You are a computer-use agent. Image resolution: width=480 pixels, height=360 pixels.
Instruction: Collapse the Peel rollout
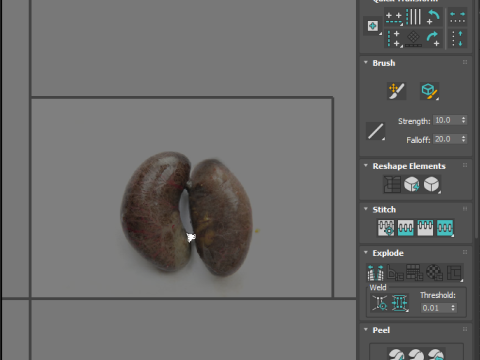point(366,329)
